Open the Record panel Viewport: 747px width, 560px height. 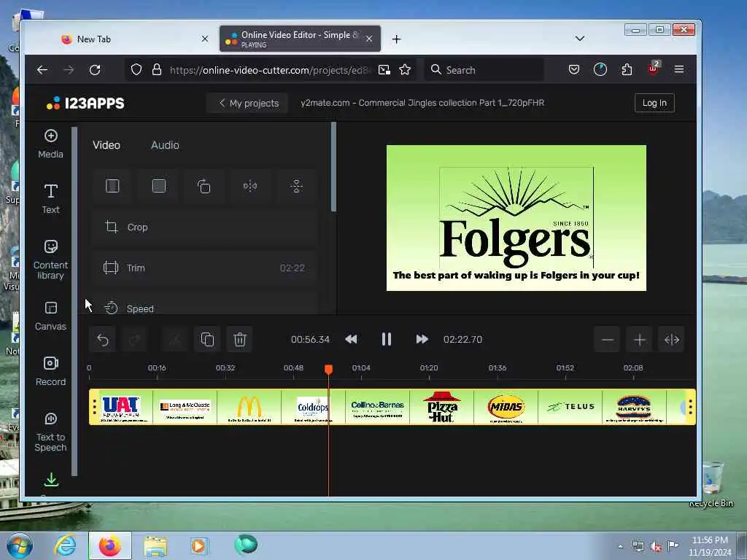[50, 371]
